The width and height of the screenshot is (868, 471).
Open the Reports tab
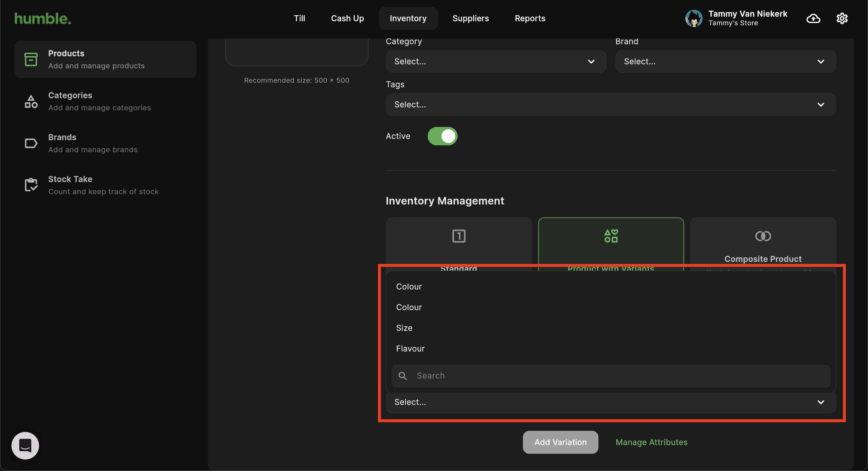530,18
